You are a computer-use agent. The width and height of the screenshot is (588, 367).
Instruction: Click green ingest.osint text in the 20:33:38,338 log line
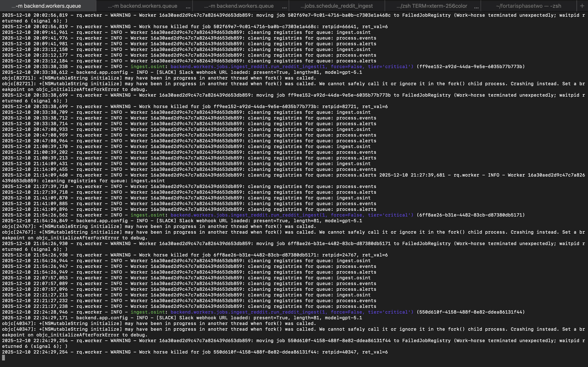[148, 66]
